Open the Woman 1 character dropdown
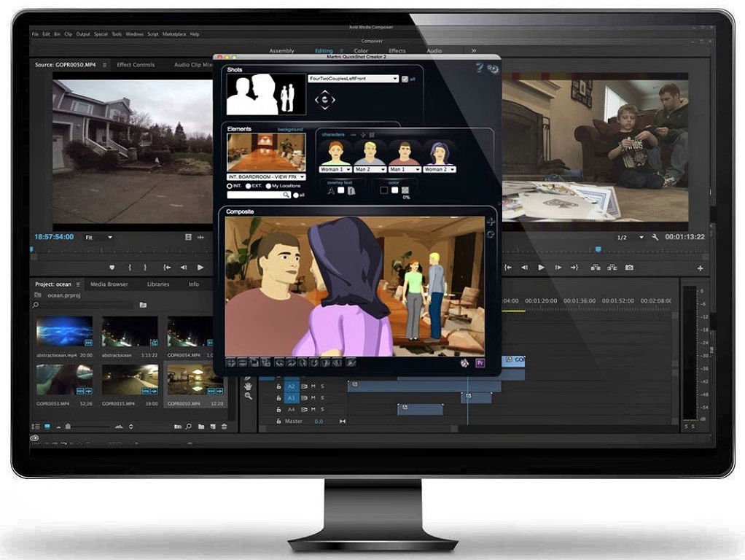Image resolution: width=745 pixels, height=560 pixels. coord(335,169)
